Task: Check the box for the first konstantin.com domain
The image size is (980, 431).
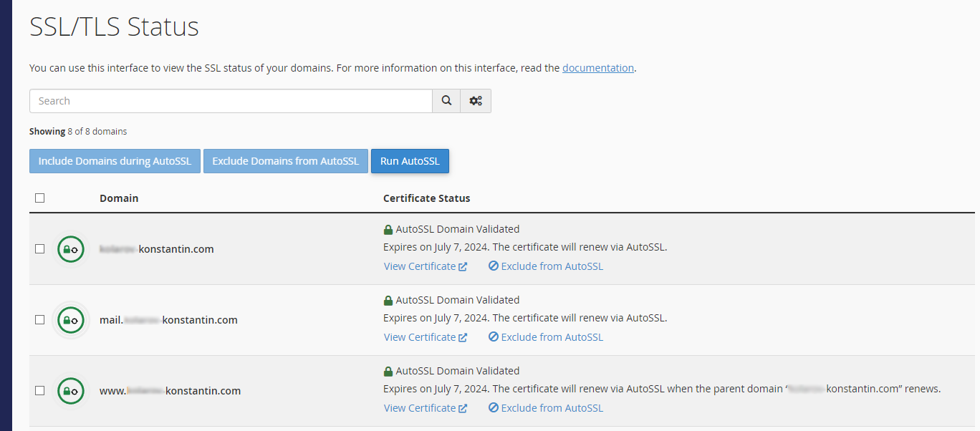Action: 40,249
